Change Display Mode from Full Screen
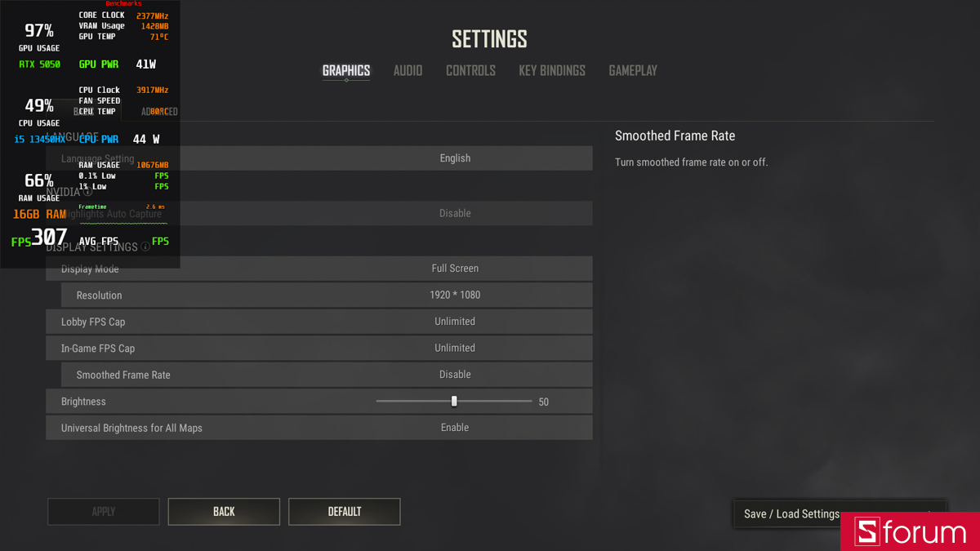980x551 pixels. [x=455, y=268]
